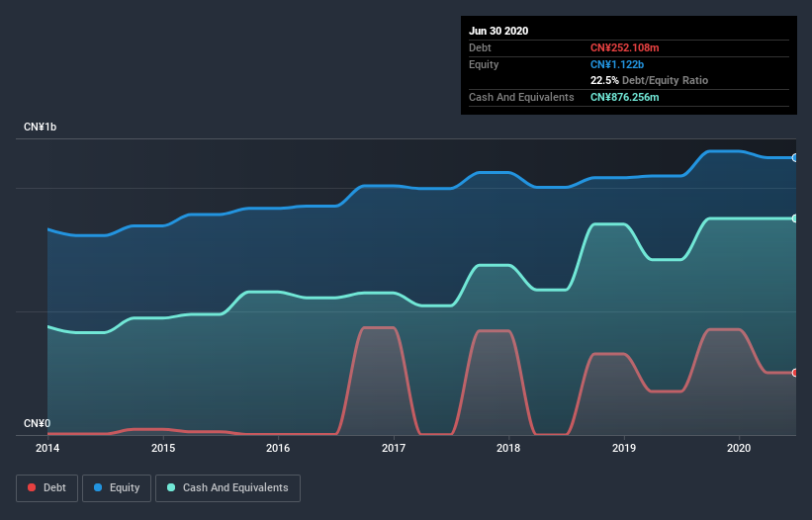Click the 2015 x-axis label
The image size is (812, 520).
point(163,448)
